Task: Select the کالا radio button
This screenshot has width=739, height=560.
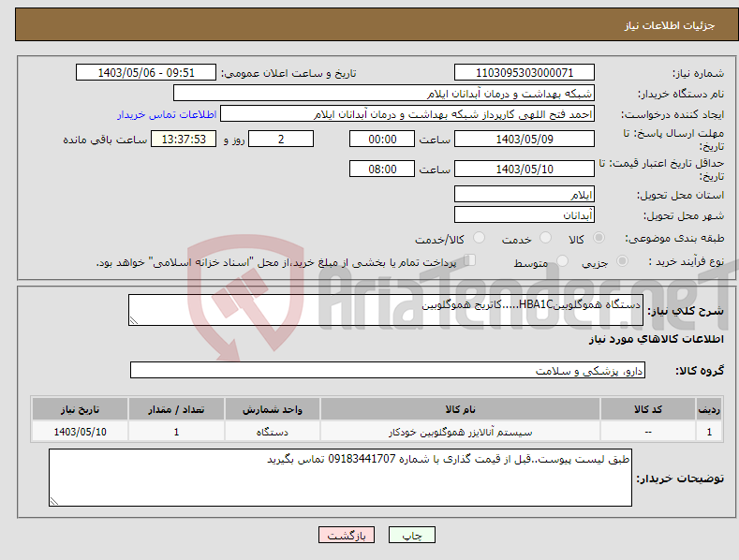Action: tap(599, 238)
